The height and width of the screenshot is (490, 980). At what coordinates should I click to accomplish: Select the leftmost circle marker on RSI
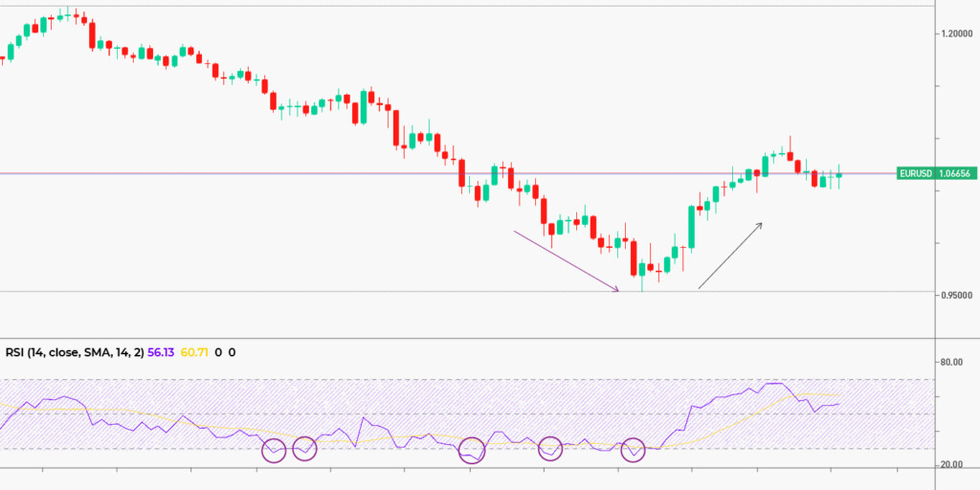click(274, 448)
